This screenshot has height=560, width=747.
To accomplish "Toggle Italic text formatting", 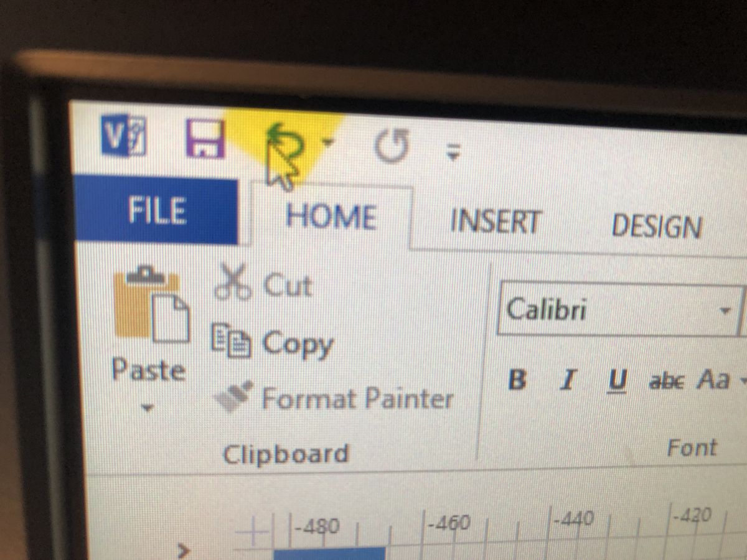I will (x=566, y=379).
